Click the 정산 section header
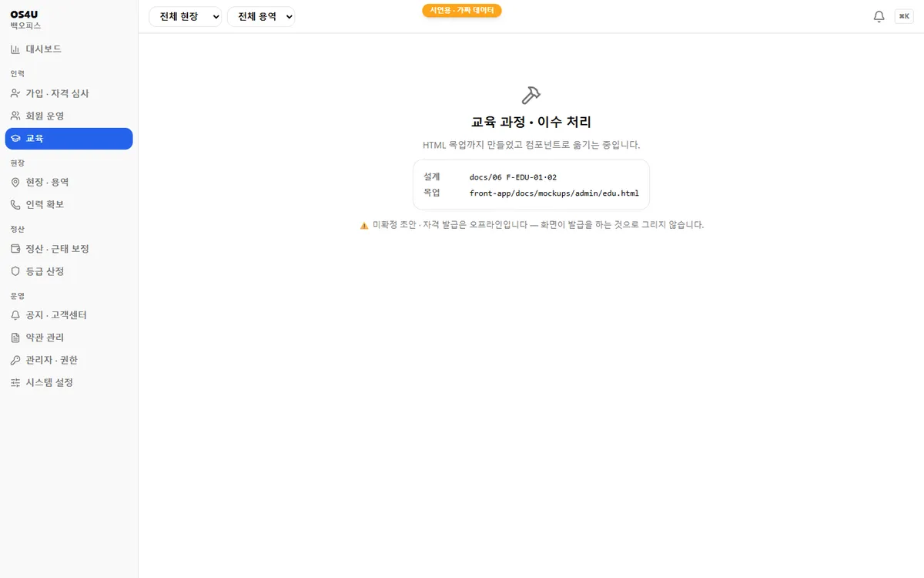This screenshot has height=578, width=924. point(17,230)
